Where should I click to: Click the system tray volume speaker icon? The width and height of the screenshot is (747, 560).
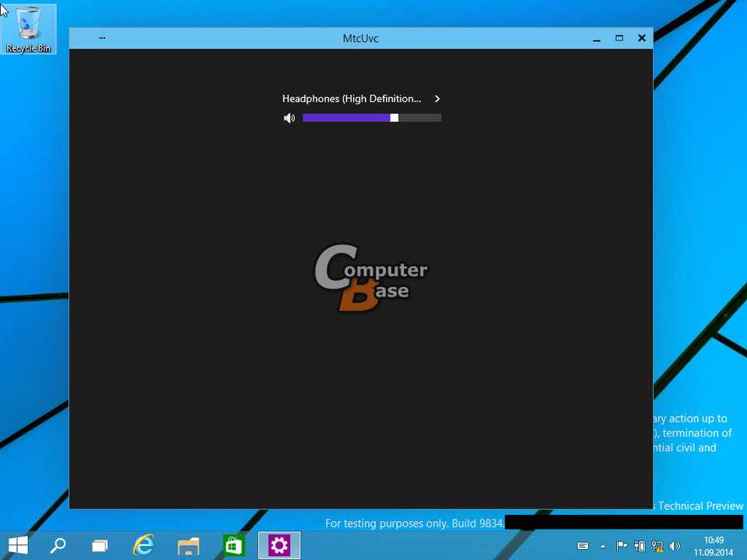pyautogui.click(x=675, y=546)
